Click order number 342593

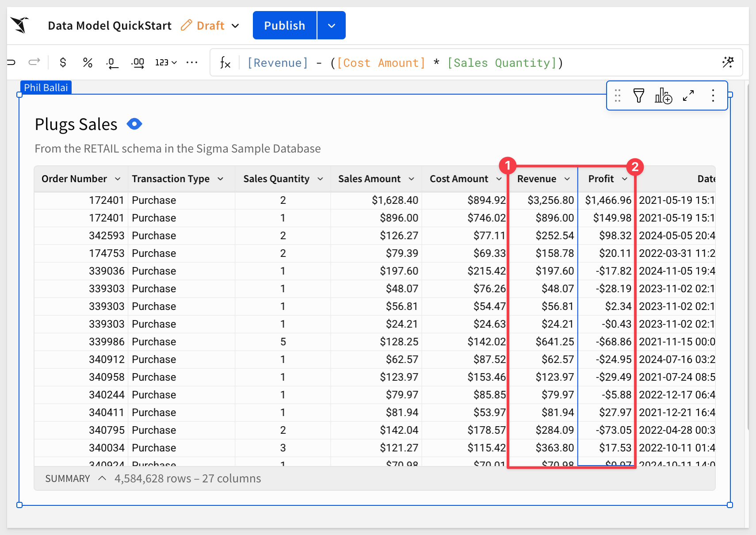tap(81, 236)
